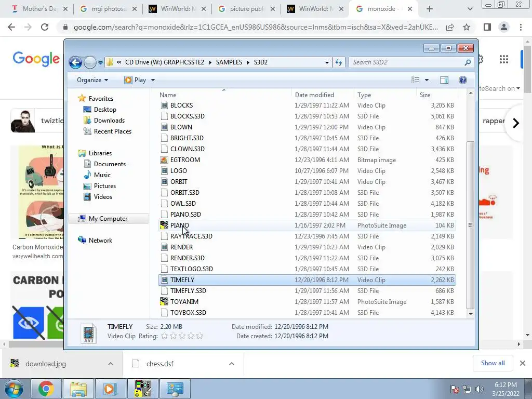Switch to the picture publisher Chrome tab
The width and height of the screenshot is (532, 399).
point(247,9)
